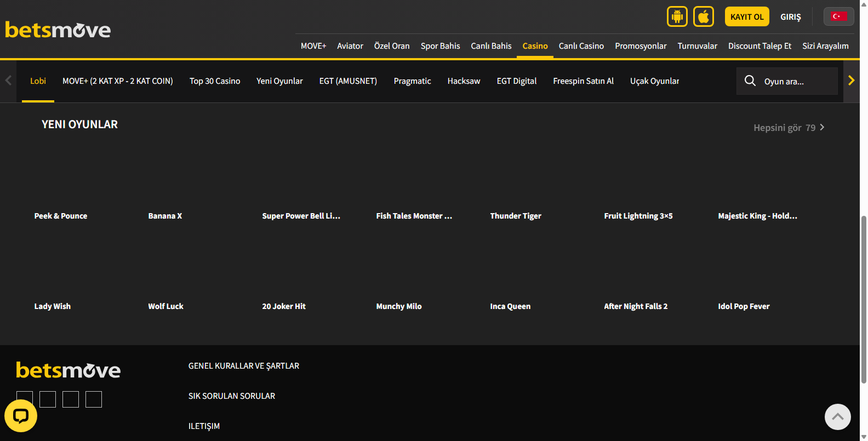
Task: Select Casino in the main menu
Action: click(535, 46)
